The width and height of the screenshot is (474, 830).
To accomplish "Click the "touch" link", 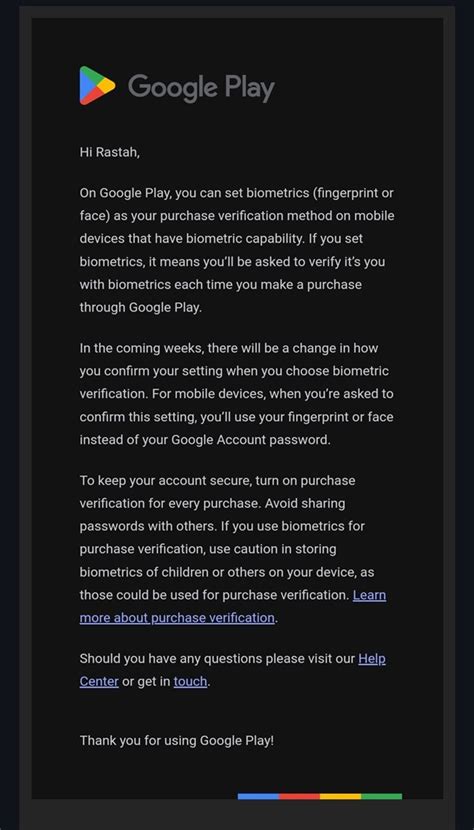I will pos(190,681).
